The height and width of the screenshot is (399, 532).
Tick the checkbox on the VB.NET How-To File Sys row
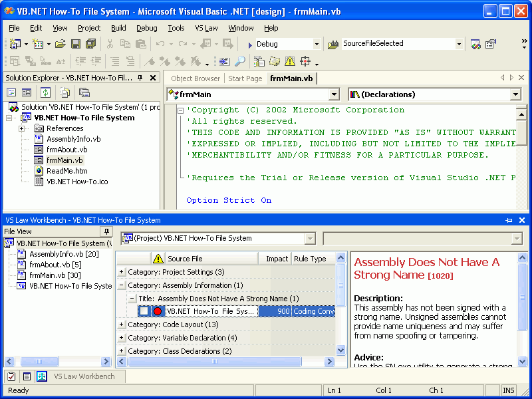click(x=144, y=311)
